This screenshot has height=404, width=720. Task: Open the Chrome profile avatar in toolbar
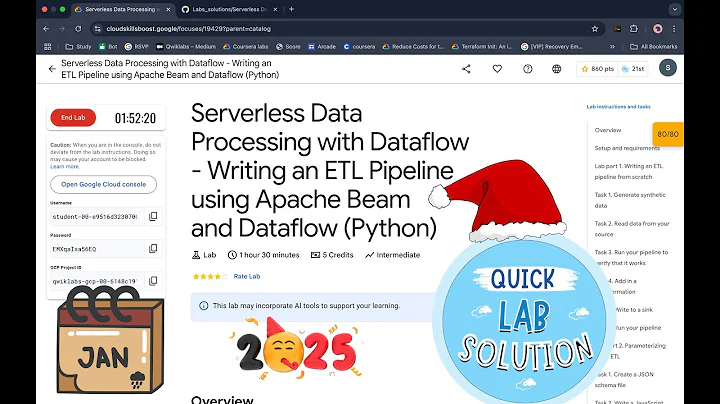658,28
